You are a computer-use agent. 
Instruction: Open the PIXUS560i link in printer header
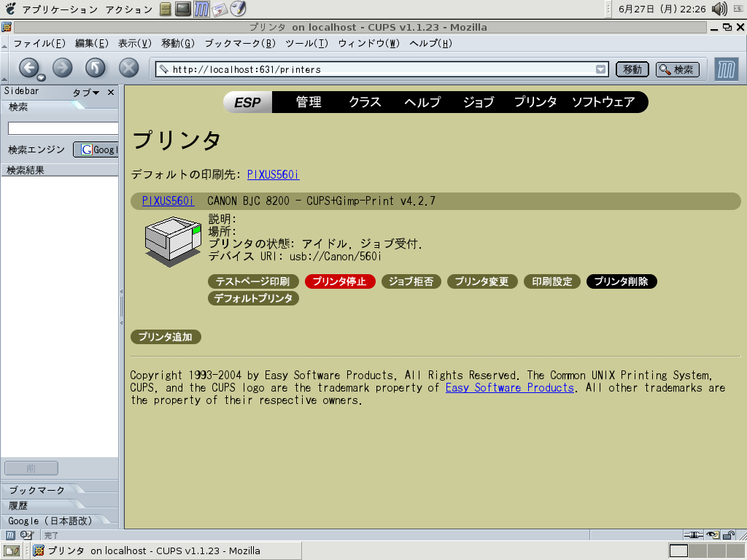169,201
